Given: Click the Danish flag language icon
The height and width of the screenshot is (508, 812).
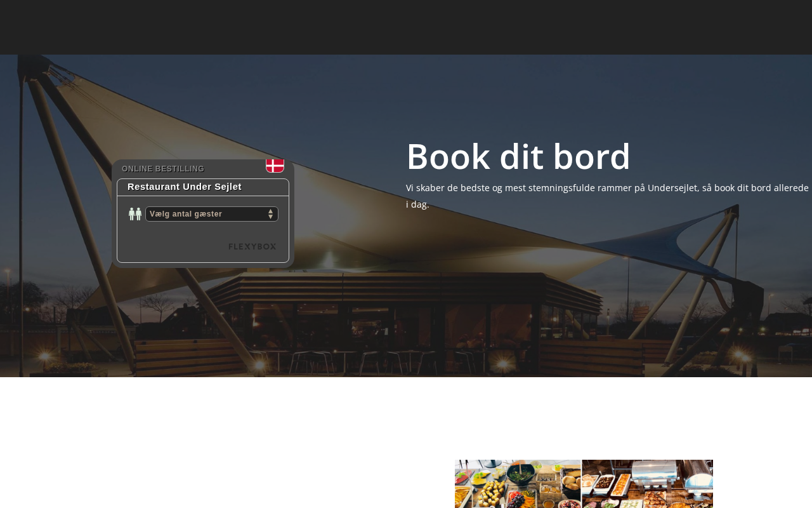Looking at the screenshot, I should point(275,166).
